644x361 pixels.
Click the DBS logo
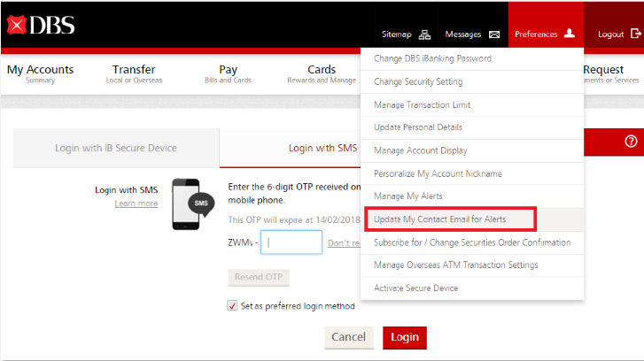point(42,26)
